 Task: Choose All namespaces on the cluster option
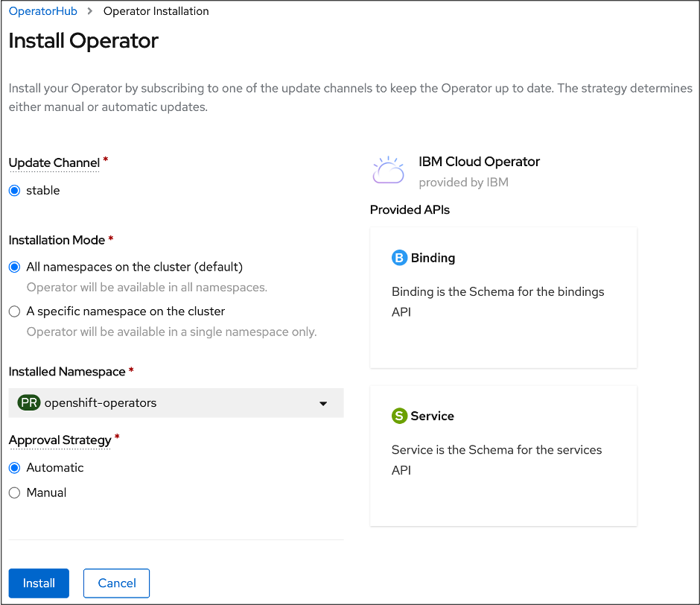coord(15,267)
